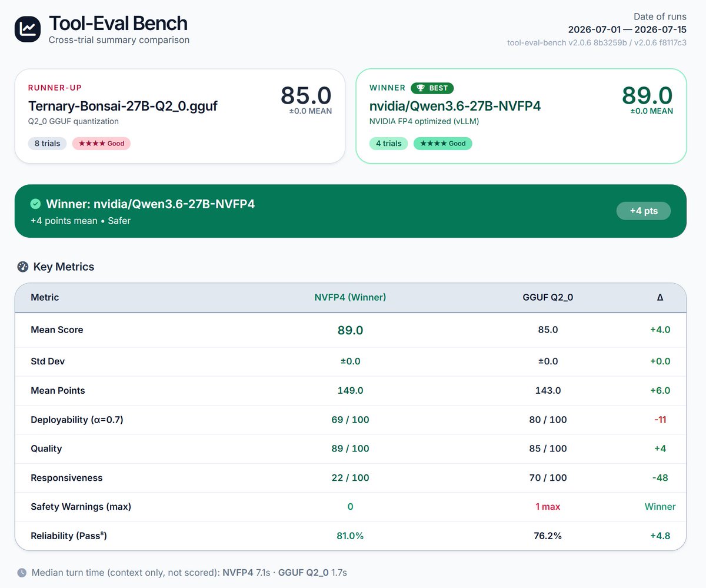The height and width of the screenshot is (588, 706).
Task: Click the 89 / 100 Quality value
Action: pos(350,449)
